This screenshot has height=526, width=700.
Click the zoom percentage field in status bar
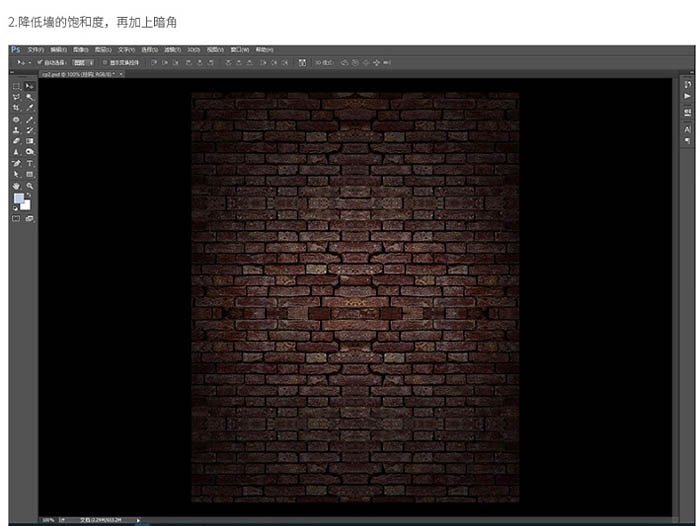pos(48,520)
